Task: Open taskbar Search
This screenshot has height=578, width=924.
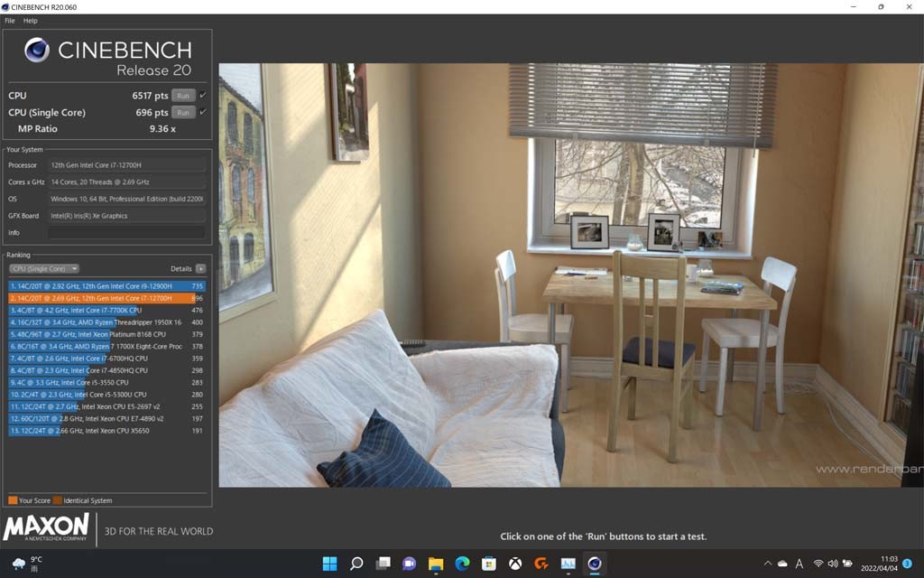Action: pyautogui.click(x=356, y=564)
